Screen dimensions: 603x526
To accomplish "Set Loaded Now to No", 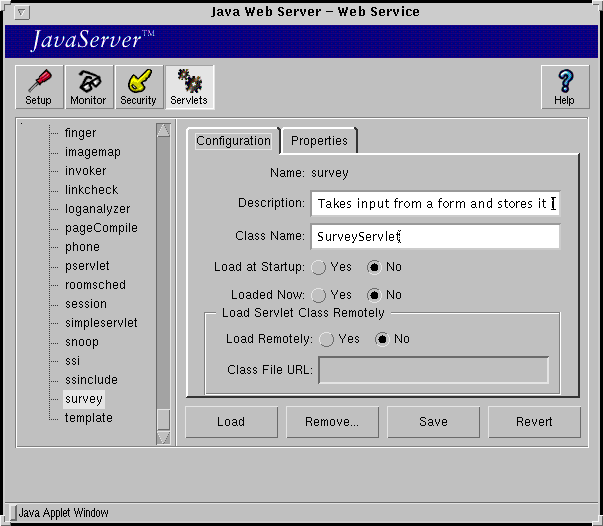I will tap(374, 295).
